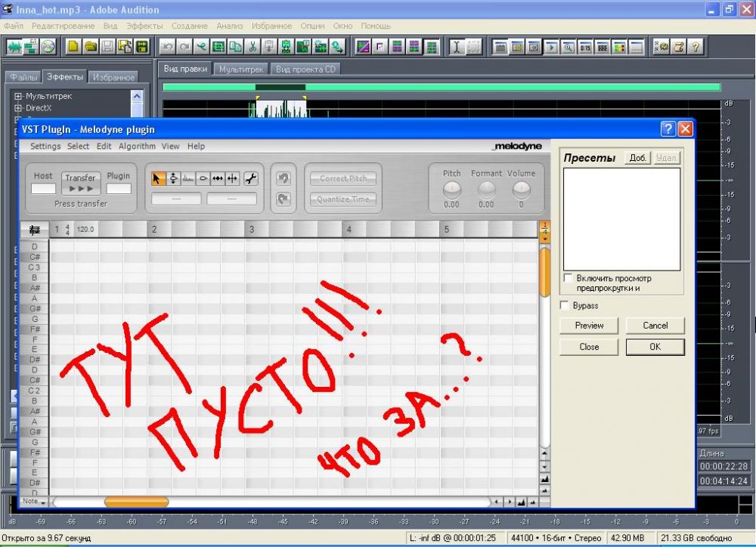Click the Audition CD view toolbar icon
Screen dimensions: 756x547
coord(47,47)
